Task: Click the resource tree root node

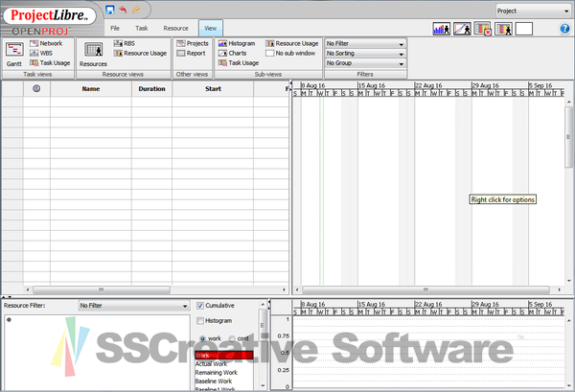Action: pyautogui.click(x=9, y=320)
